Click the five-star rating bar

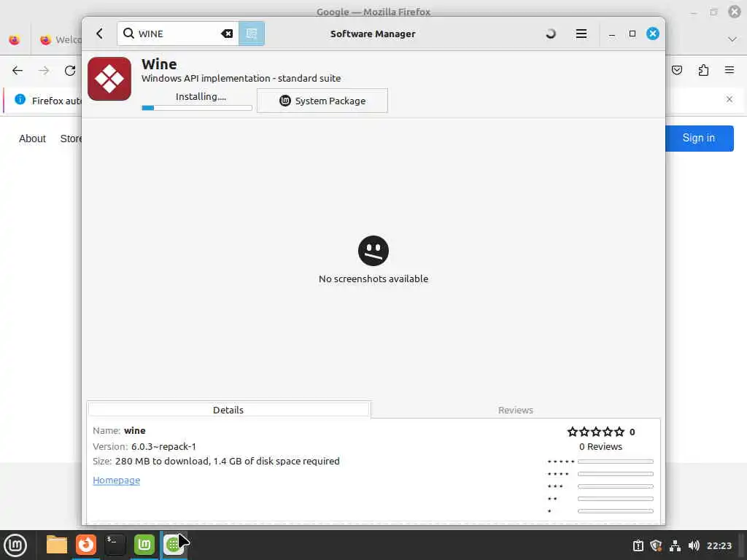(615, 462)
